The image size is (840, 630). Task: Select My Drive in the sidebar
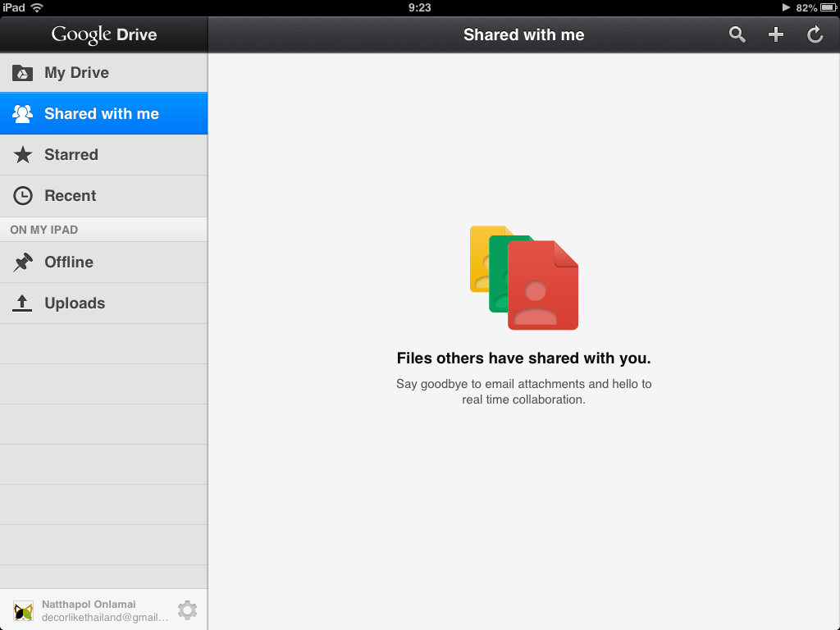pyautogui.click(x=104, y=73)
